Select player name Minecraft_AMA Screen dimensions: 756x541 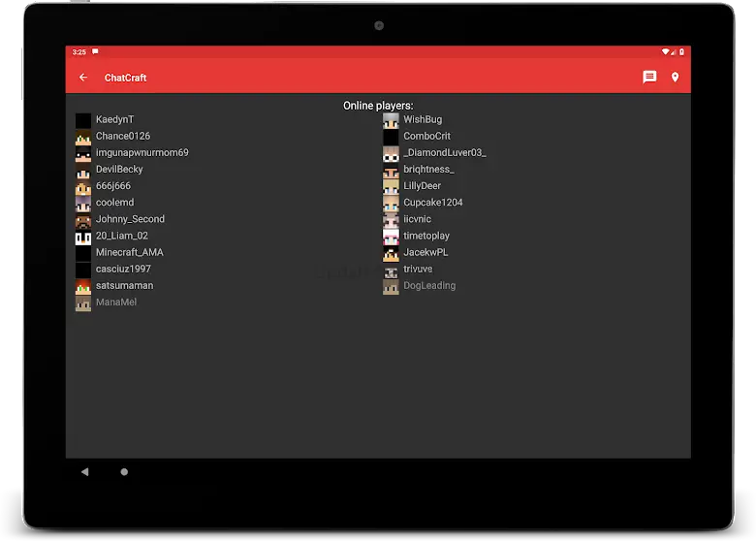(x=130, y=252)
